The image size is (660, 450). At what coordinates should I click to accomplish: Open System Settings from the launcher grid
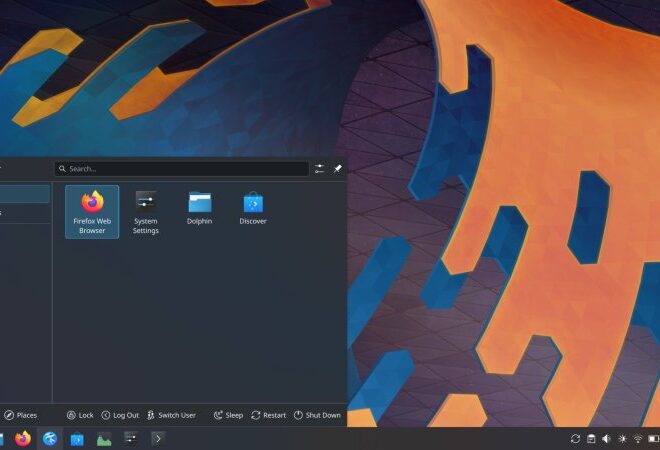pyautogui.click(x=146, y=212)
